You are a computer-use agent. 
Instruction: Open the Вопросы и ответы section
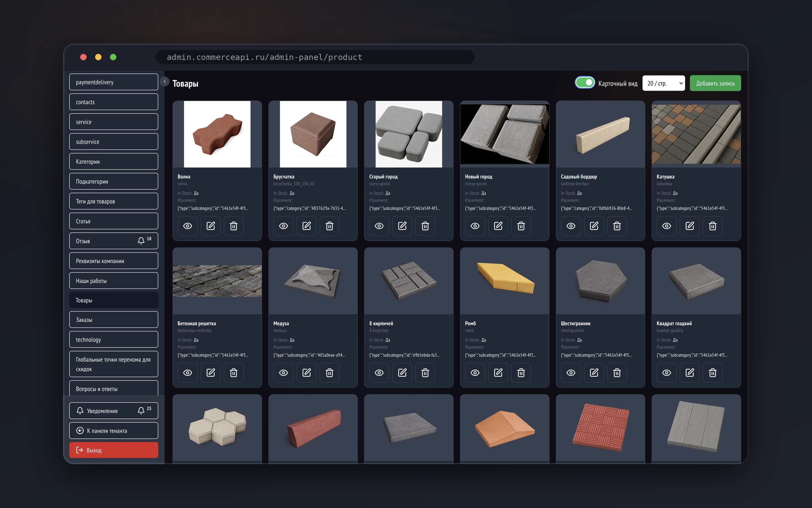click(114, 388)
